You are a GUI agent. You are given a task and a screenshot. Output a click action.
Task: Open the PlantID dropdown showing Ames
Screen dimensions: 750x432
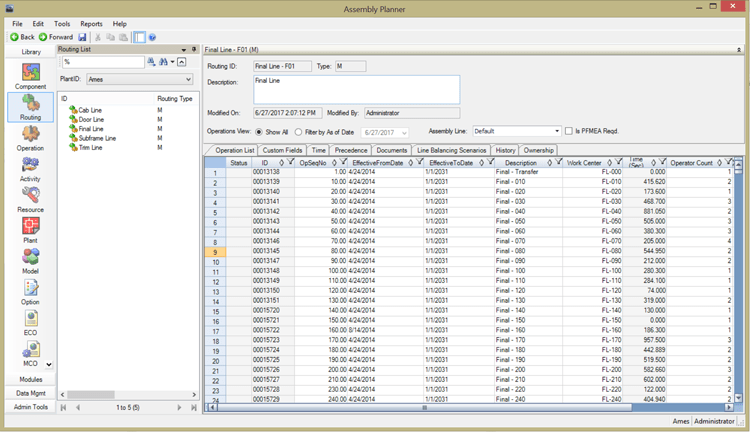[x=188, y=79]
